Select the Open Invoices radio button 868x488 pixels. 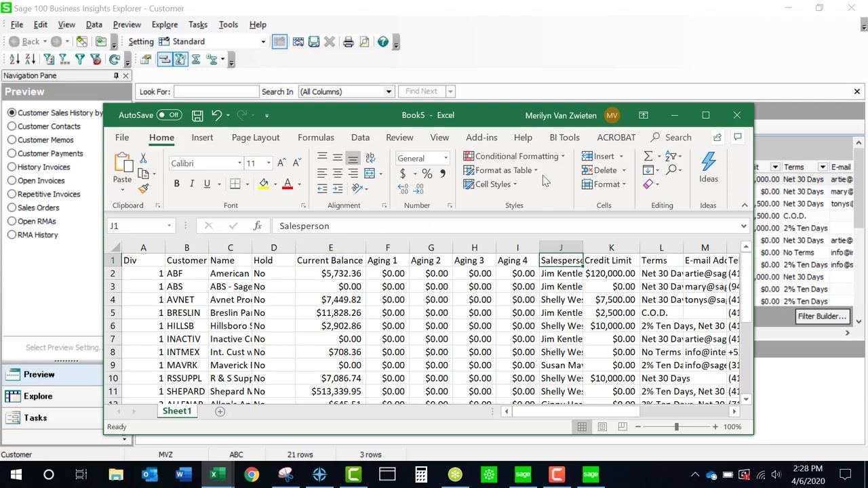point(12,180)
